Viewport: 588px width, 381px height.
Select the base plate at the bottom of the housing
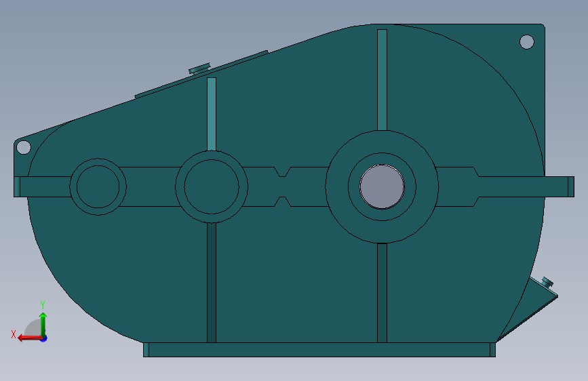coord(319,350)
